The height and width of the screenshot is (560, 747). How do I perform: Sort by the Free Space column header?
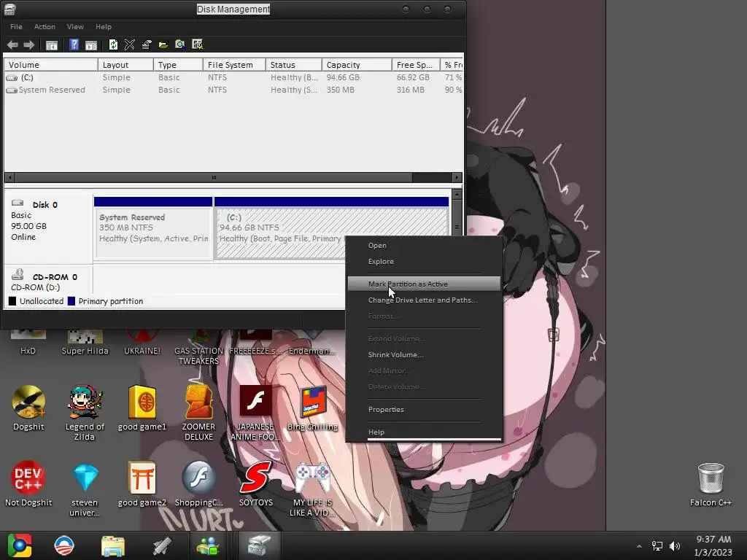coord(417,65)
